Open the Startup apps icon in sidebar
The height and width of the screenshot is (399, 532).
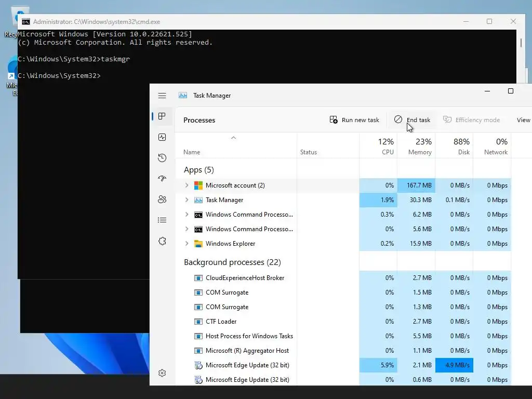[162, 179]
